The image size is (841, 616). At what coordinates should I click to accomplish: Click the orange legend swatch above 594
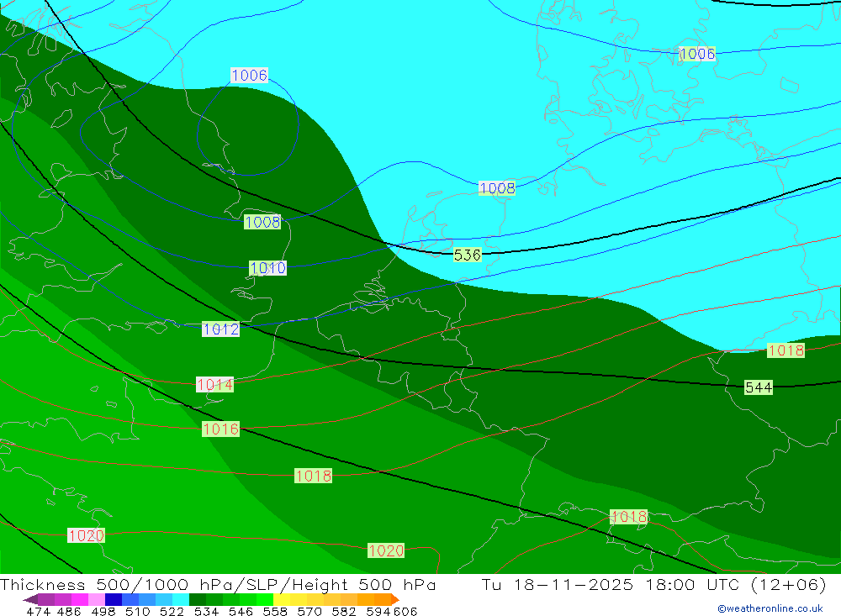pyautogui.click(x=383, y=599)
